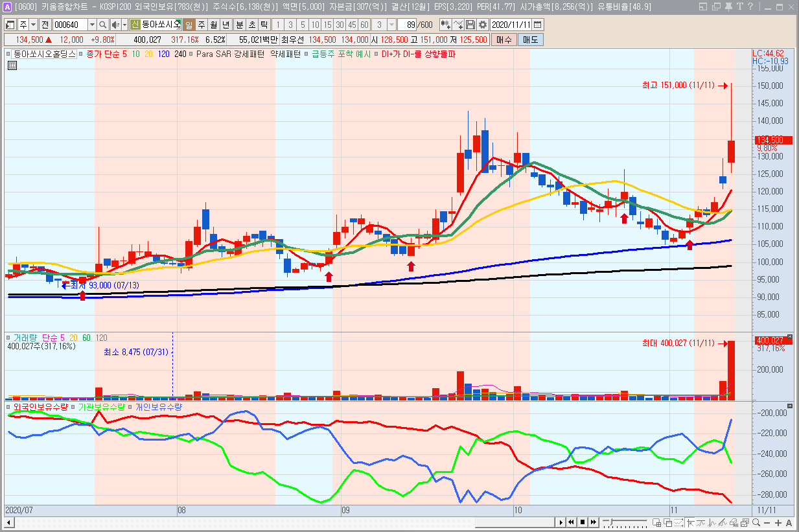The image size is (799, 532).
Task: Switch to 분 minute chart period
Action: [239, 25]
